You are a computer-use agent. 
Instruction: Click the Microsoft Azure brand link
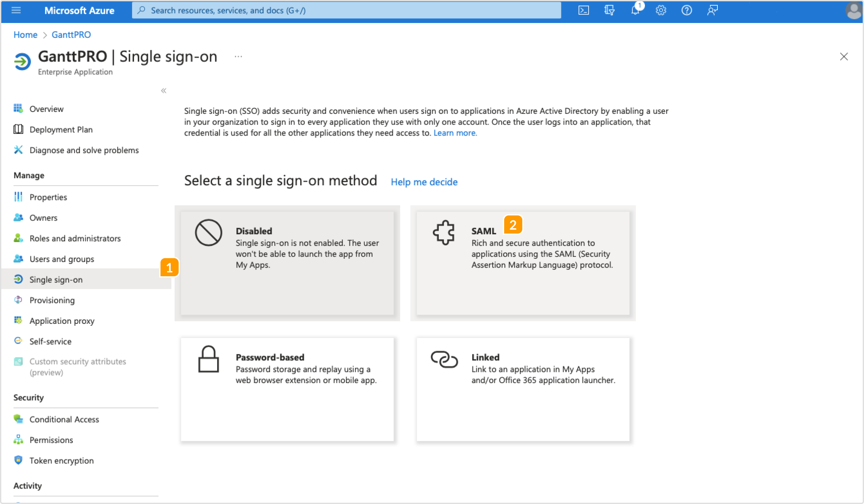[x=79, y=11]
